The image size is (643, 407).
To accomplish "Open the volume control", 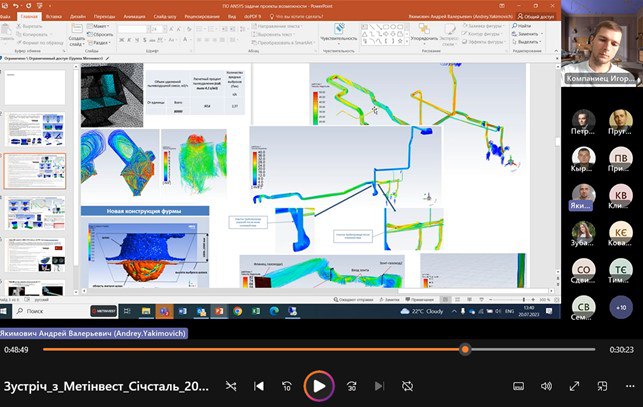I will pyautogui.click(x=546, y=386).
